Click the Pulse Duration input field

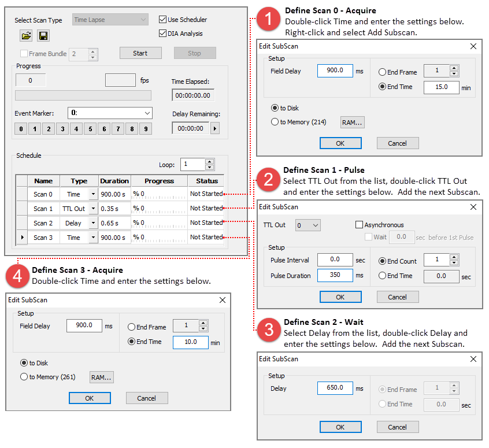click(x=335, y=276)
